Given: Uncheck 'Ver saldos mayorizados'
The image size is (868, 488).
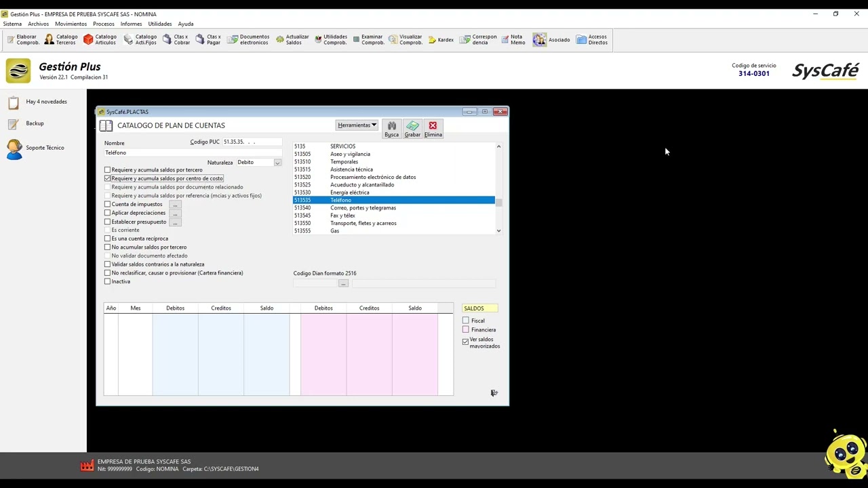Looking at the screenshot, I should [465, 342].
